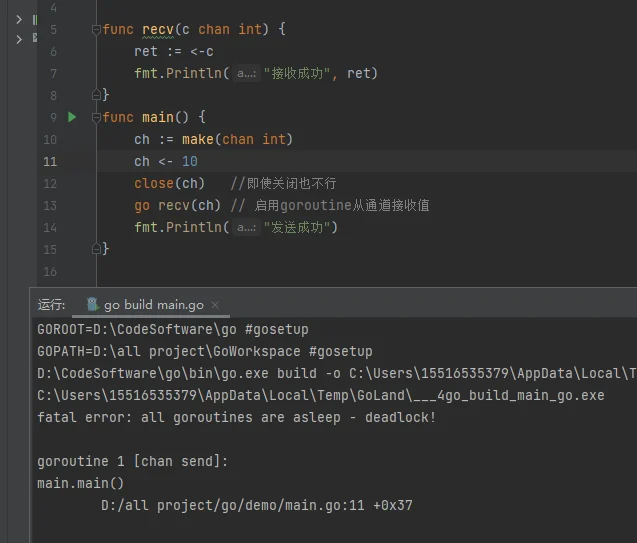This screenshot has height=543, width=637.
Task: Select the "go build main.go" run tab
Action: tap(153, 304)
